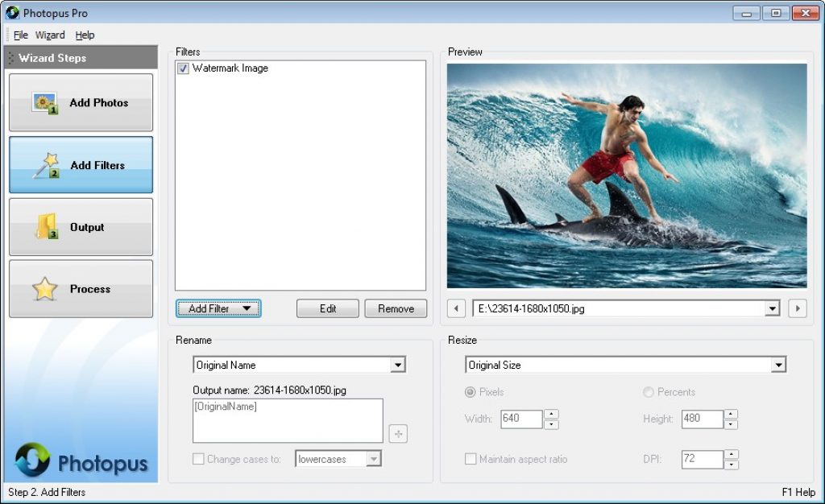Open the File menu
The height and width of the screenshot is (504, 825).
pos(21,35)
